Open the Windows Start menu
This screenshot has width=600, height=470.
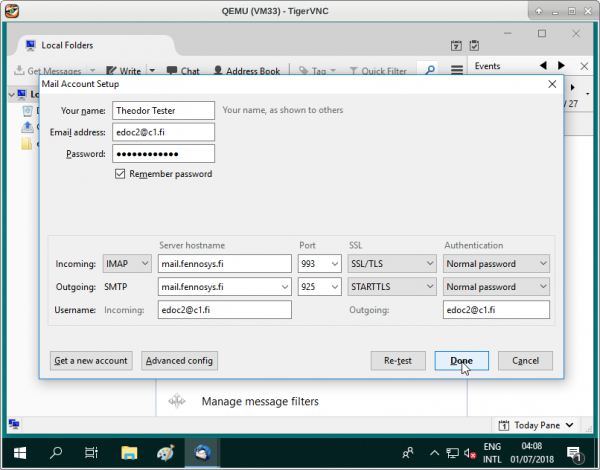[20, 453]
